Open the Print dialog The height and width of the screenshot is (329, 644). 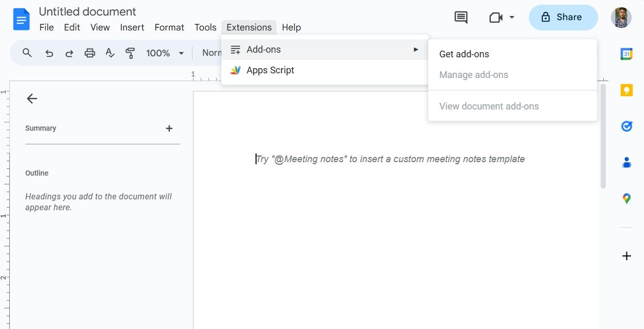click(90, 53)
